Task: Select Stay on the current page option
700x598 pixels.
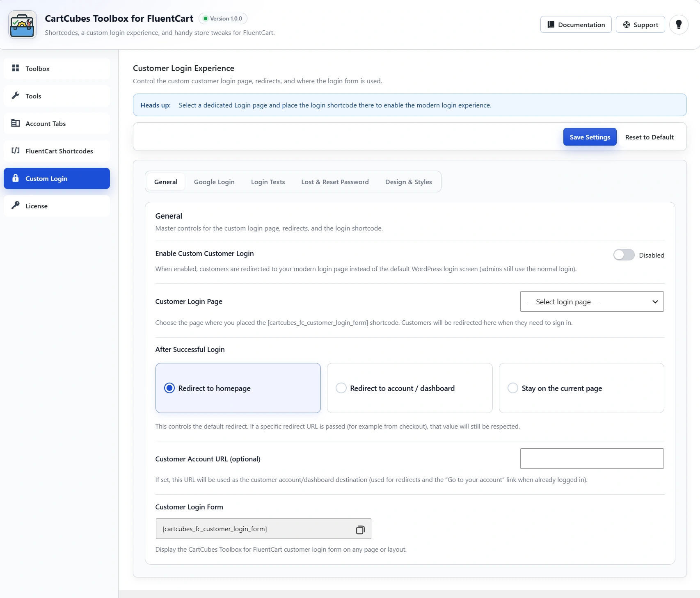Action: [x=581, y=388]
